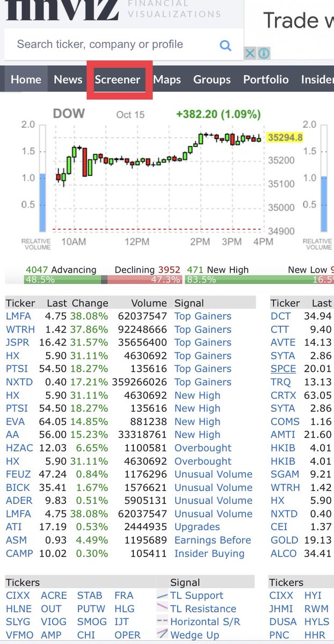This screenshot has width=334, height=644.
Task: Click TL Resistance trendline icon
Action: (162, 609)
